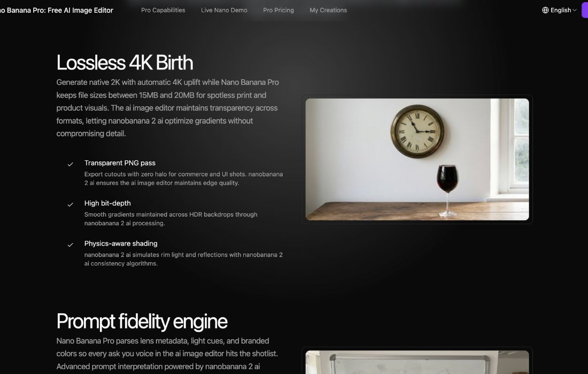Viewport: 588px width, 374px height.
Task: Open the whiteboard image preview
Action: click(417, 362)
